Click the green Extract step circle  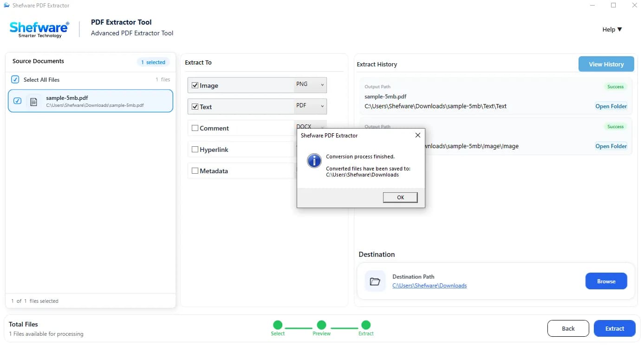[366, 325]
